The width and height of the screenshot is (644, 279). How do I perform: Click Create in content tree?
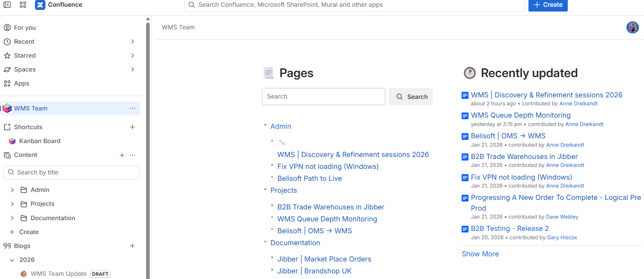[x=29, y=232]
